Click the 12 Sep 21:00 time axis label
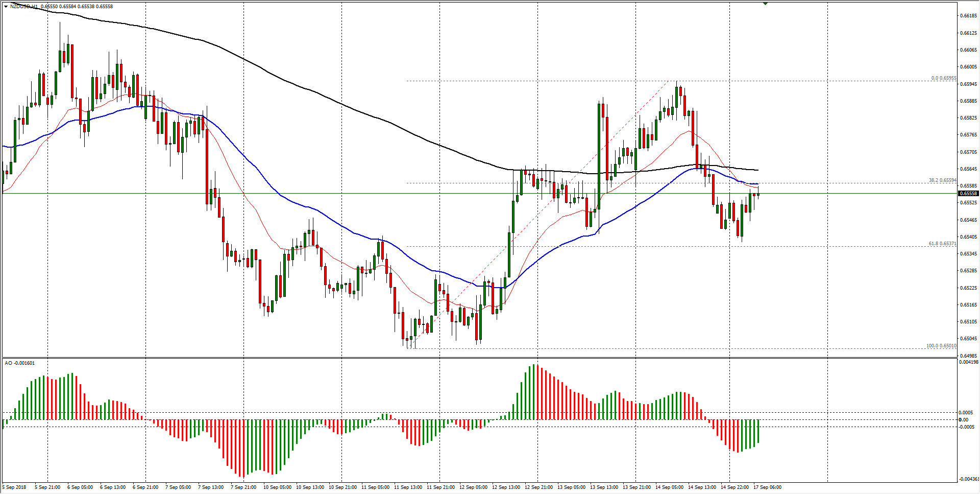980x494 pixels. point(538,487)
